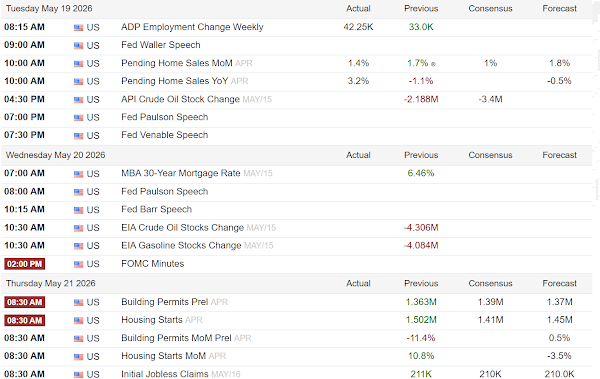Click the US flag beside EIA Gasoline Stocks Change
This screenshot has width=600, height=379.
pos(78,246)
